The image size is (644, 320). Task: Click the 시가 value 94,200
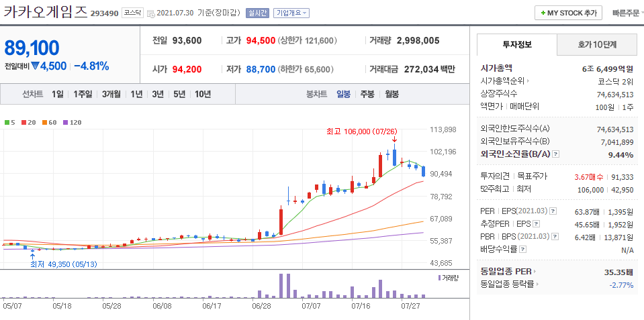(187, 69)
